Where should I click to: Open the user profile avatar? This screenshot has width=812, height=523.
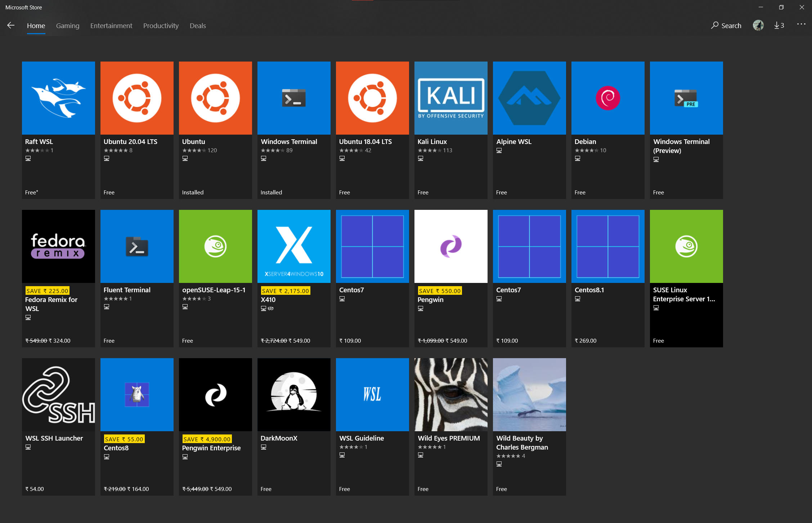click(758, 25)
